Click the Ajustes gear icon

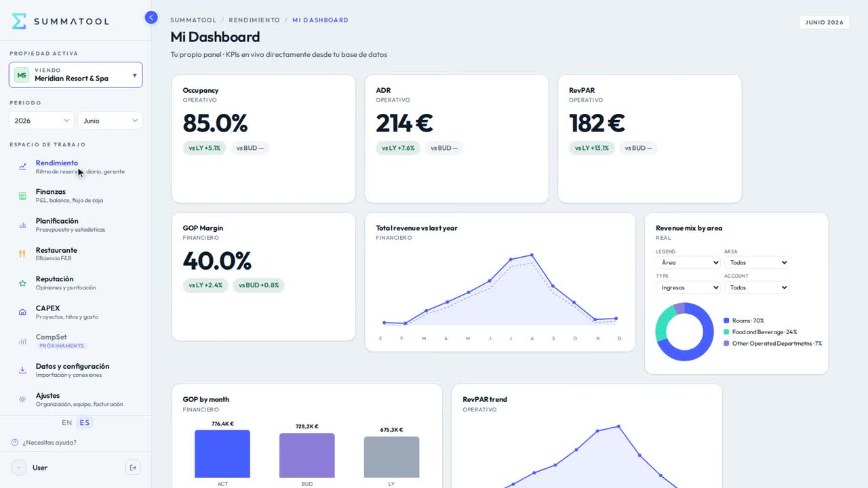pyautogui.click(x=22, y=399)
